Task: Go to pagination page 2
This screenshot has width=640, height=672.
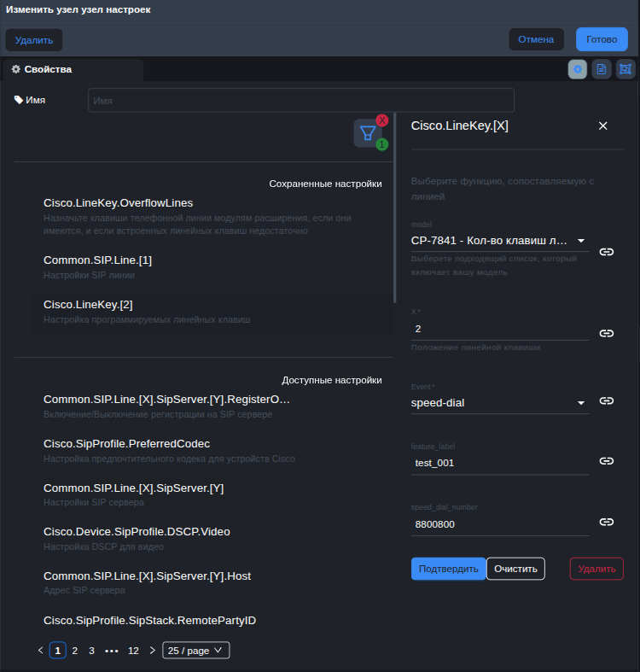Action: pos(75,651)
